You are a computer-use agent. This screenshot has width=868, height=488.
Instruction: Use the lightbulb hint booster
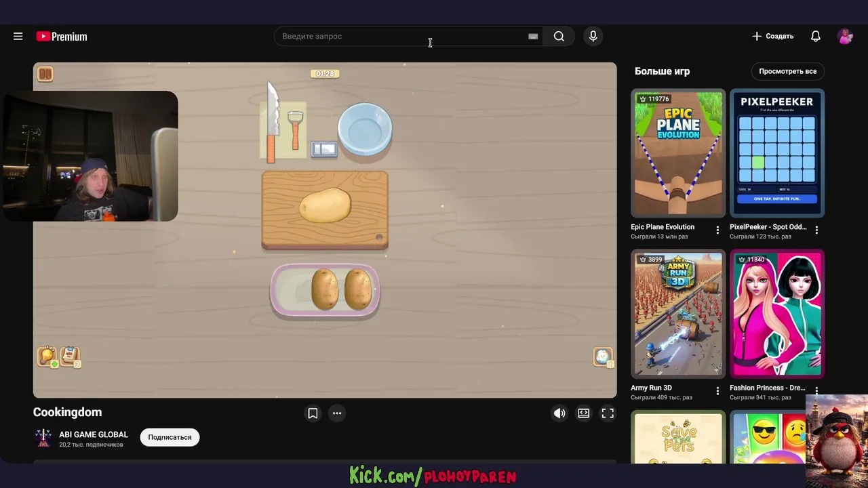coord(47,357)
